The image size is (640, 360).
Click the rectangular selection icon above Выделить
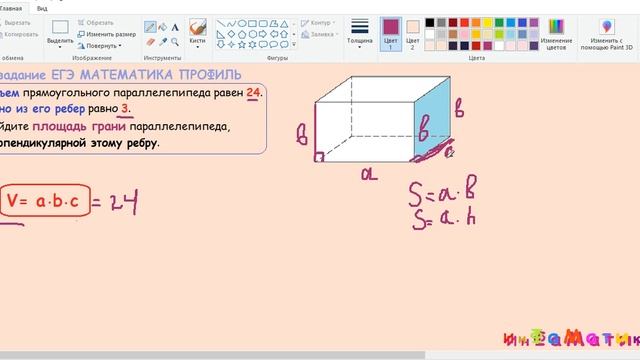[x=60, y=27]
